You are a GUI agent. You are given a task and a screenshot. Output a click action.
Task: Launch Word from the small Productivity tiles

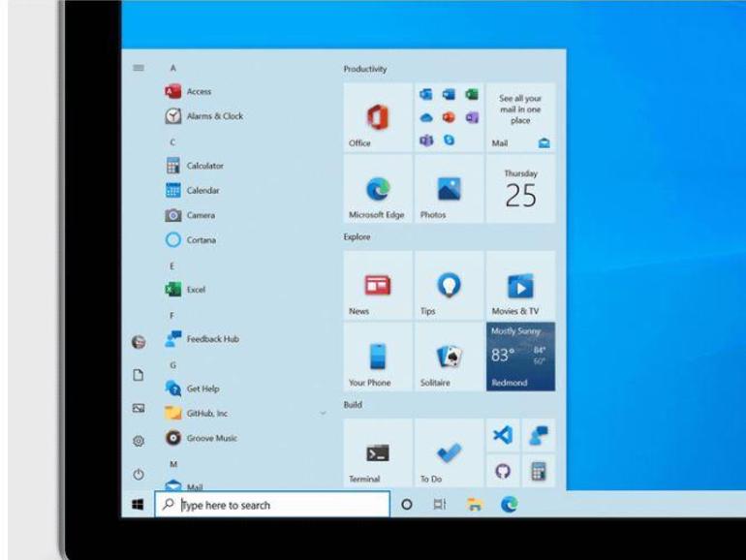(449, 95)
